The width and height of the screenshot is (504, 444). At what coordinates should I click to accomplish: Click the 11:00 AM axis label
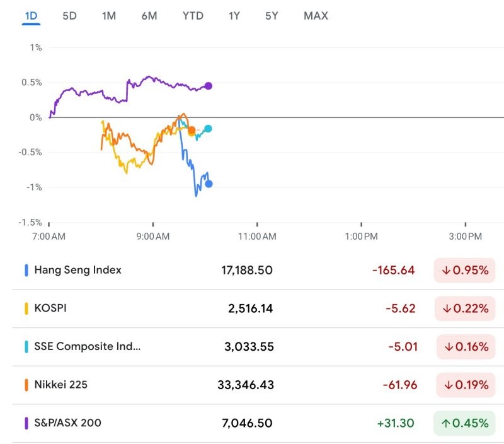click(257, 237)
